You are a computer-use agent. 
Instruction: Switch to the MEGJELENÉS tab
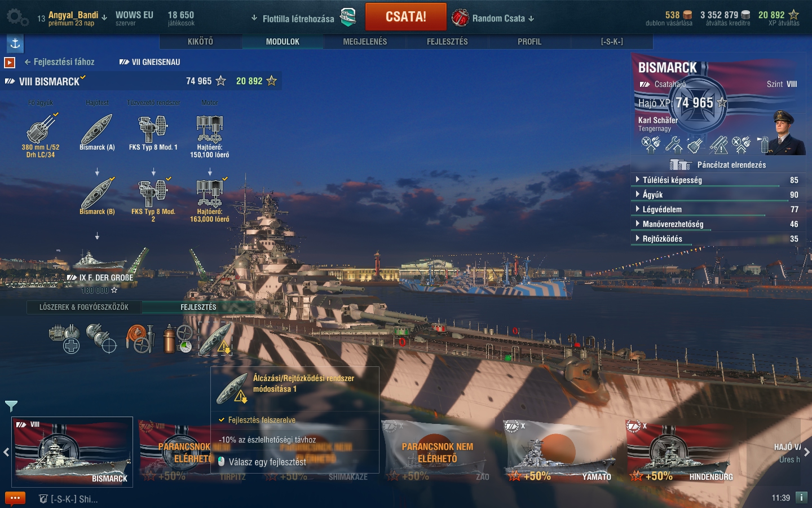pyautogui.click(x=365, y=42)
